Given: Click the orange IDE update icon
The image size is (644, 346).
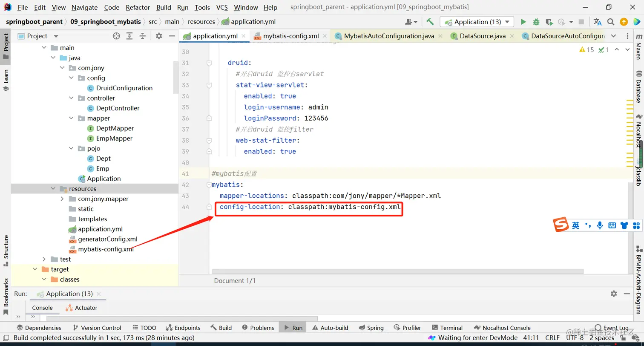Looking at the screenshot, I should pyautogui.click(x=624, y=22).
